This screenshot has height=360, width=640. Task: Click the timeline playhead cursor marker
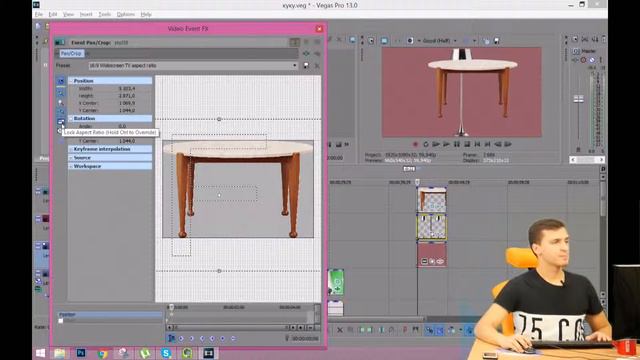tap(417, 182)
